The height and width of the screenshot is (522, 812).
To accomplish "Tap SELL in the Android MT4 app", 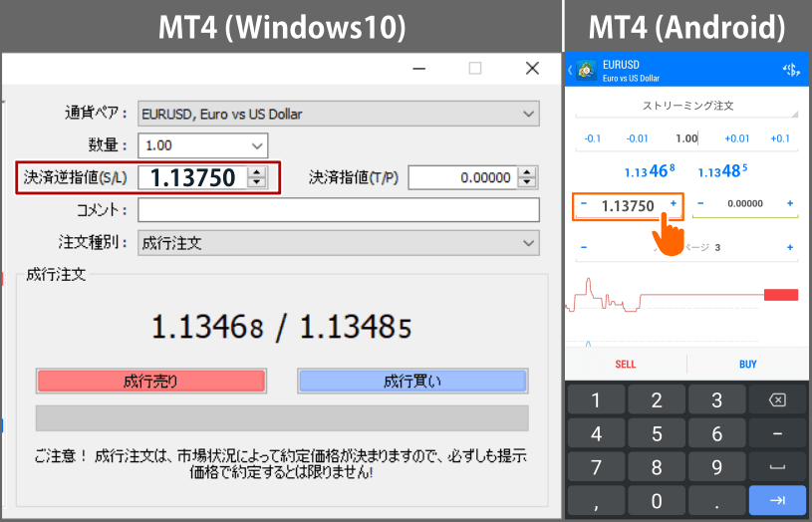I will (x=626, y=364).
